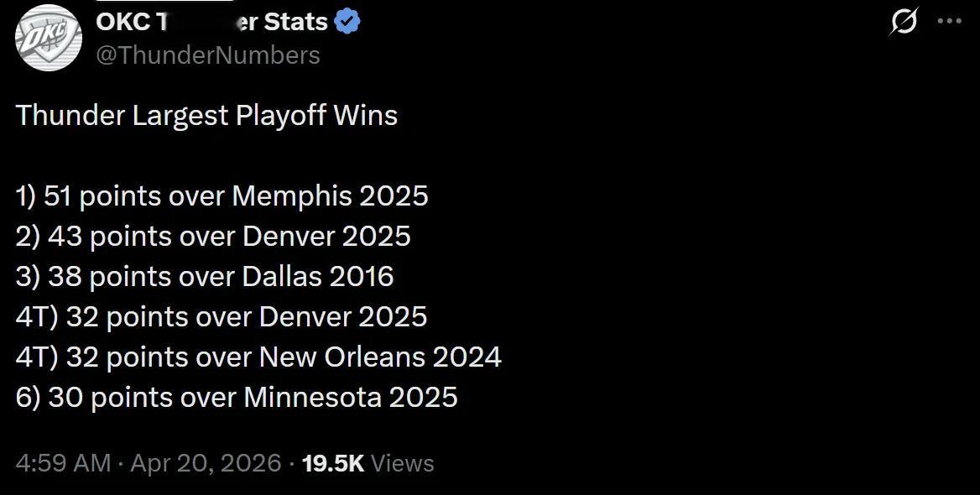
Task: Click the '38 points over Dallas 2016' line
Action: point(205,276)
